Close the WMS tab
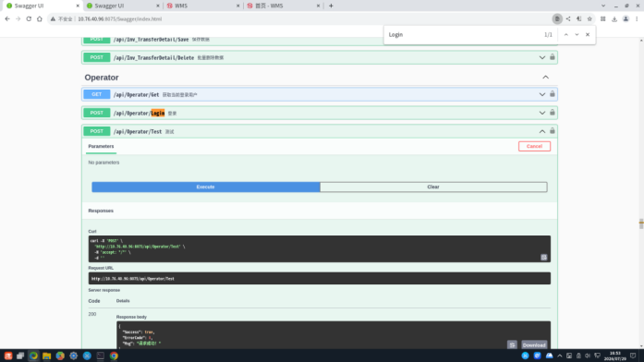This screenshot has width=644, height=362. 237,6
